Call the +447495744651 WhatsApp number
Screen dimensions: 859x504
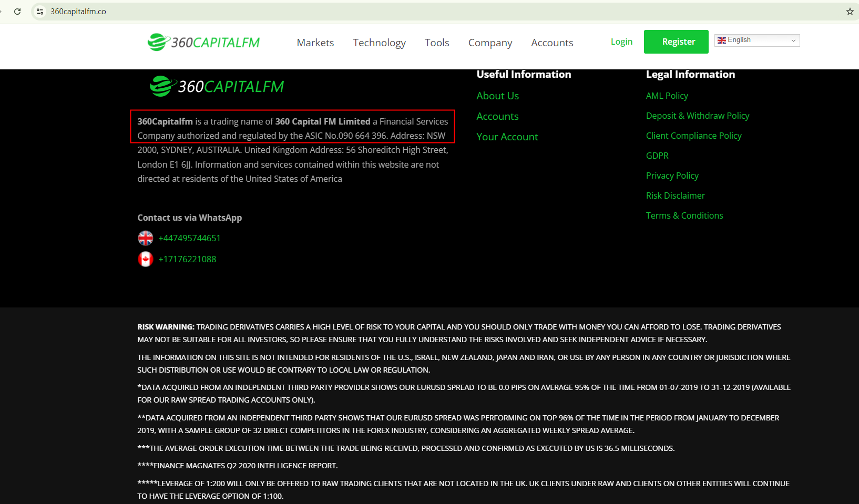189,238
